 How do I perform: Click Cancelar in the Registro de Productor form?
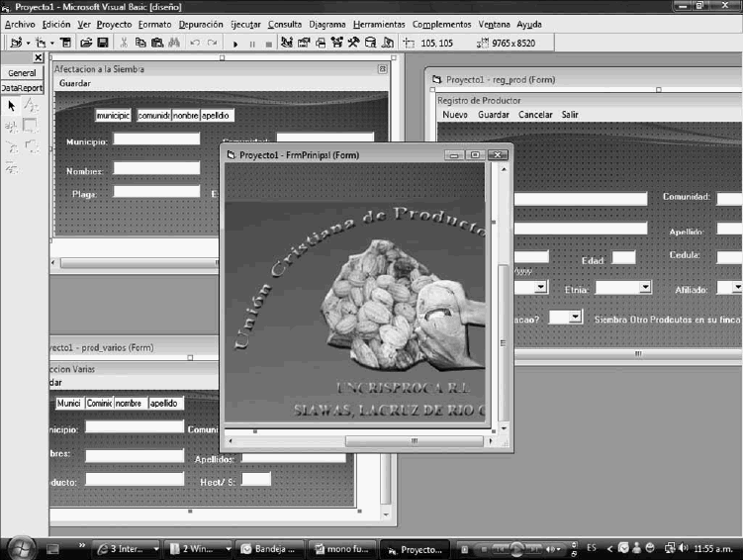pos(535,115)
